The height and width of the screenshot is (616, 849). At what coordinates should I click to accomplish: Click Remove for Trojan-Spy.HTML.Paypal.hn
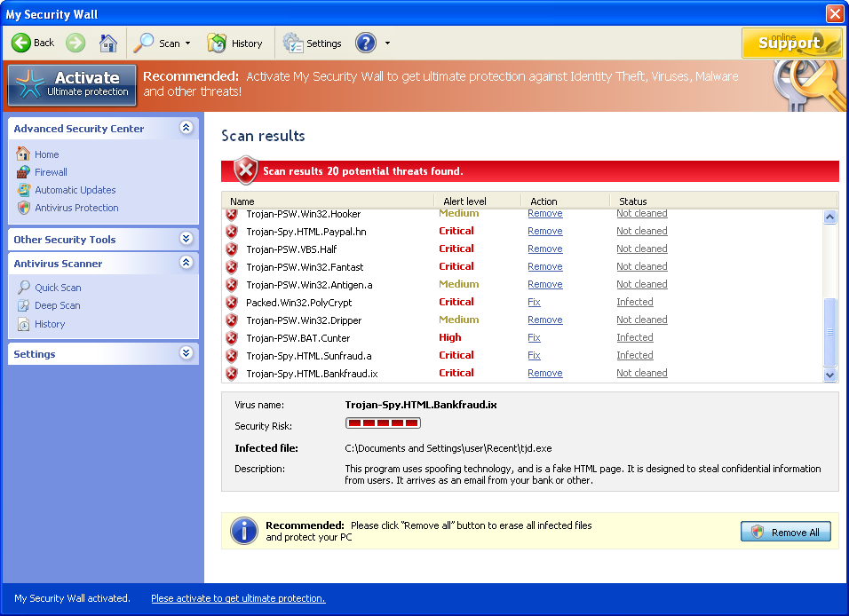(545, 231)
